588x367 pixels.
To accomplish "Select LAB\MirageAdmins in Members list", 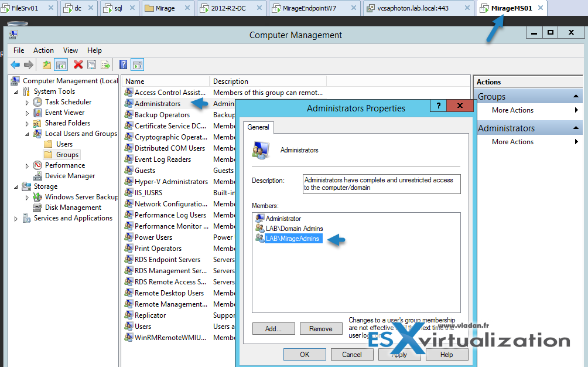I will tap(292, 238).
